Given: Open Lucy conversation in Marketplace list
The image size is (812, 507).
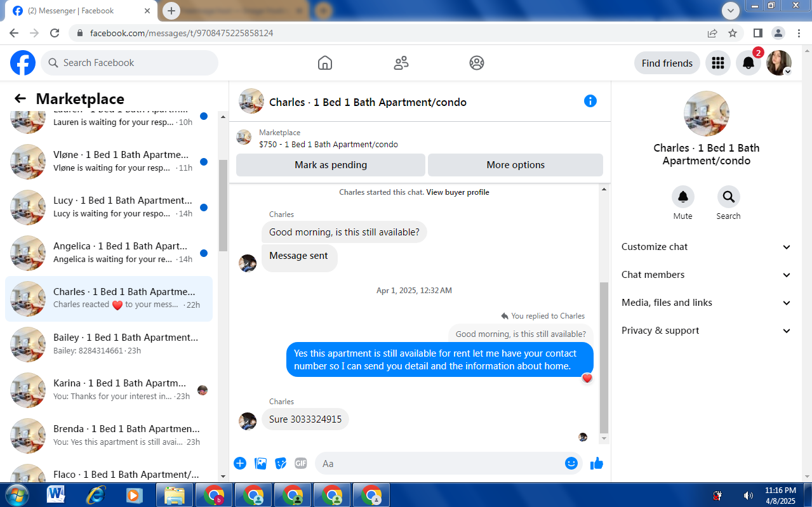Looking at the screenshot, I should tap(109, 207).
